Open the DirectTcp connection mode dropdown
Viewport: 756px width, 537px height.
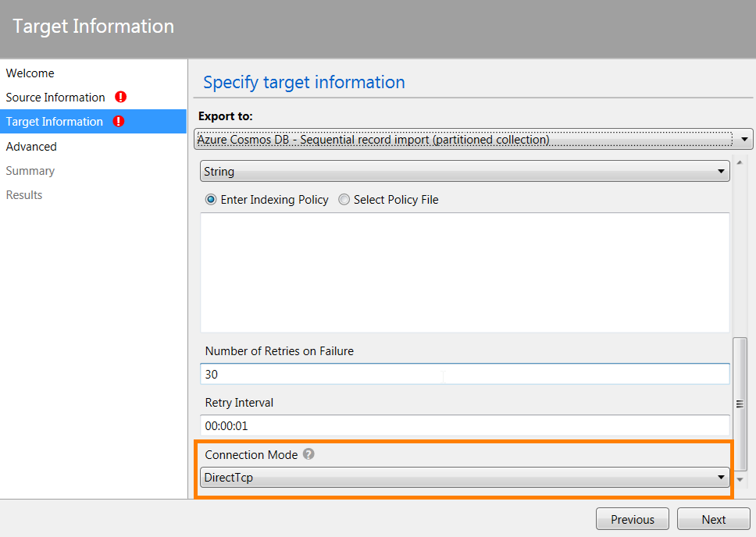click(x=465, y=478)
